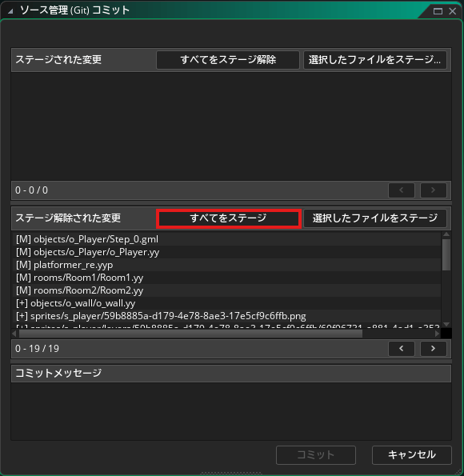Viewport: 464px width, 476px height.
Task: Click the 'すべてをステージ解除' button
Action: coord(228,60)
